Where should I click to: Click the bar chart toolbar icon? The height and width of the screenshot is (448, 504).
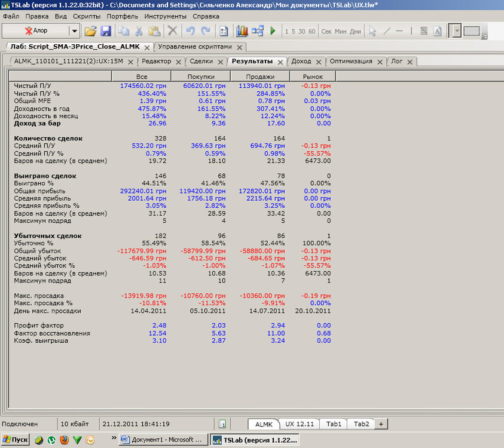coord(242,31)
